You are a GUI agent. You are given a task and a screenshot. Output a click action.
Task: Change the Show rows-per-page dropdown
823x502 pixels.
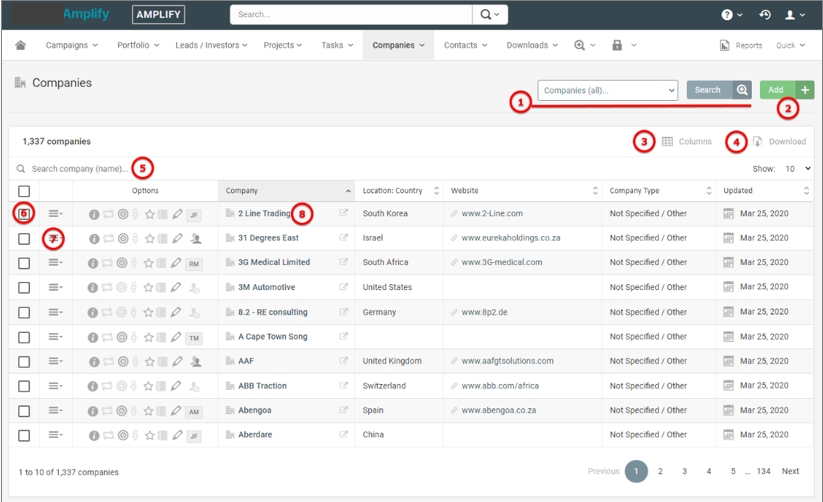tap(797, 169)
